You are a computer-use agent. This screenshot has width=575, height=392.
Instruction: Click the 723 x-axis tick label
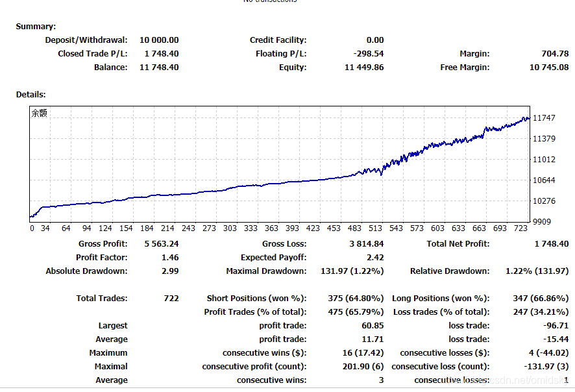tap(520, 228)
